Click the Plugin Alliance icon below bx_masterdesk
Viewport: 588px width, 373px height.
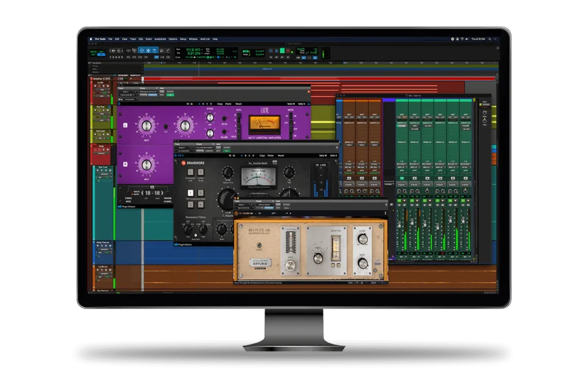[176, 244]
